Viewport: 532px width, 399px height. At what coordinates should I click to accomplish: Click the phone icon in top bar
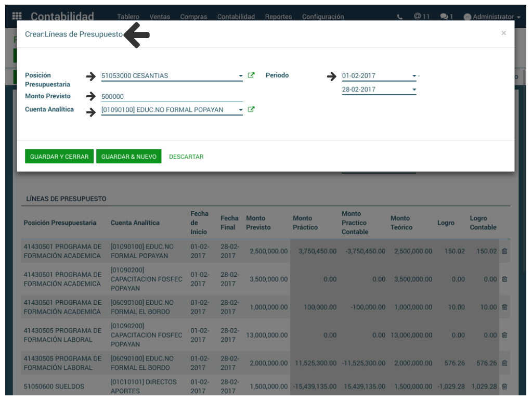pos(399,17)
